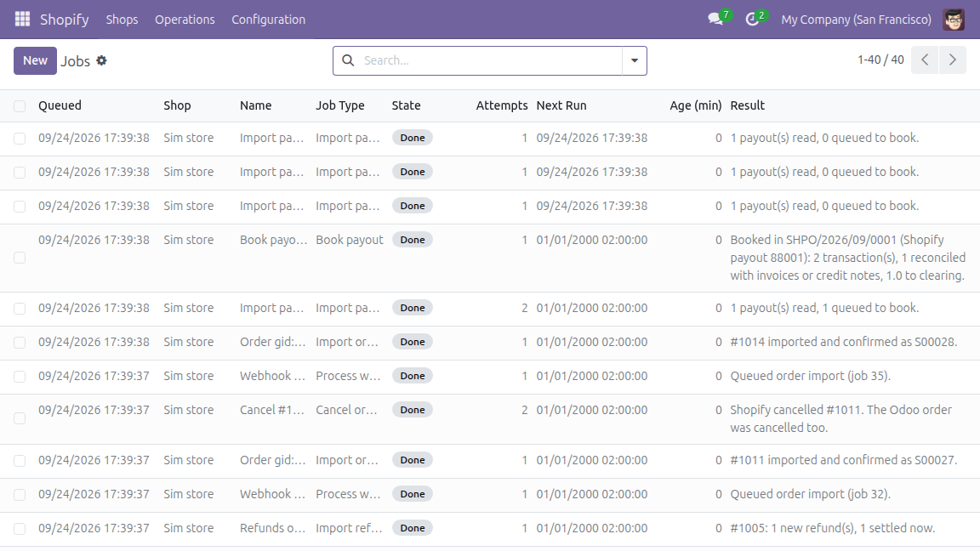Open the Shops menu
This screenshot has height=551, width=980.
[122, 20]
